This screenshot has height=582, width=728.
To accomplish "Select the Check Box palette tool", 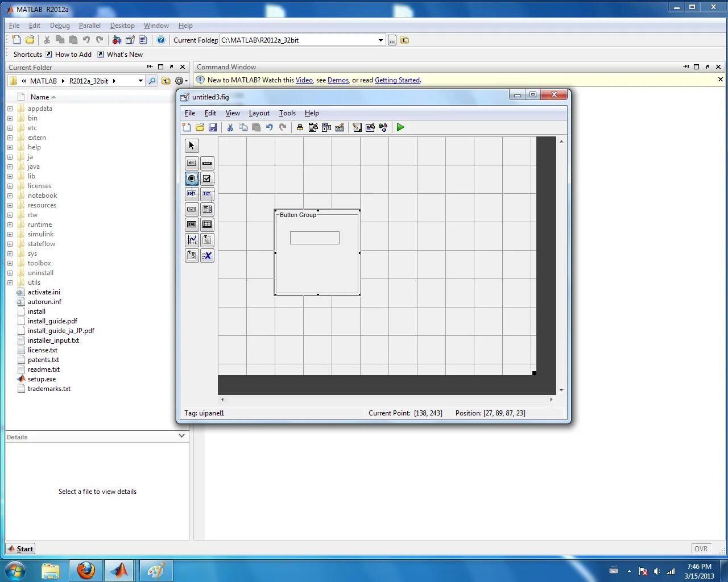I will (207, 178).
